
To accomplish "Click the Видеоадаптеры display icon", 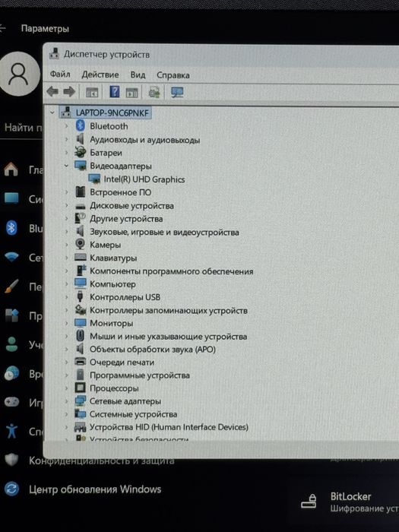I will click(81, 166).
